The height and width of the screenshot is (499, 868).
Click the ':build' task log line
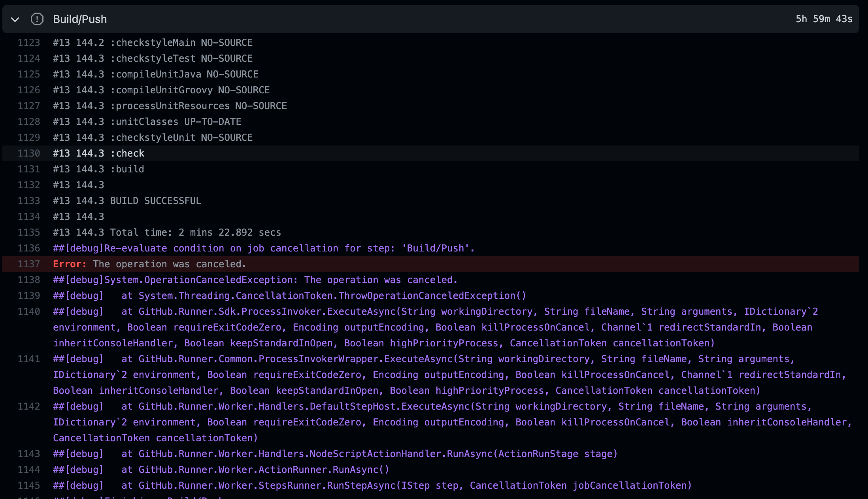(x=98, y=169)
